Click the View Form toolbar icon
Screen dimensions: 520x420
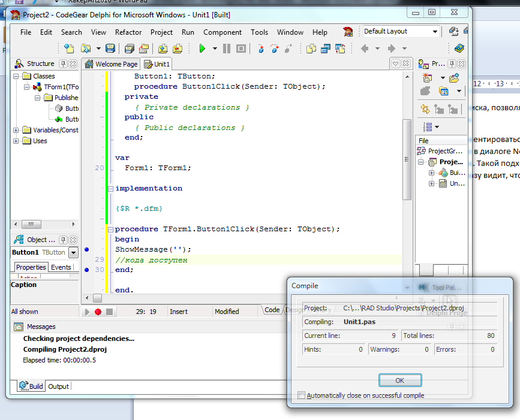pos(326,49)
